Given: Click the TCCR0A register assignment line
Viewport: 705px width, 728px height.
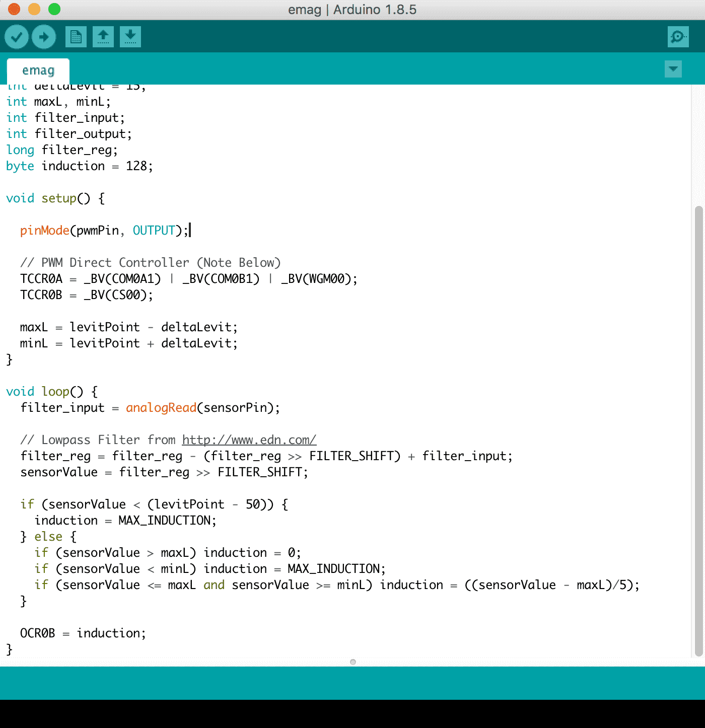Looking at the screenshot, I should 189,279.
